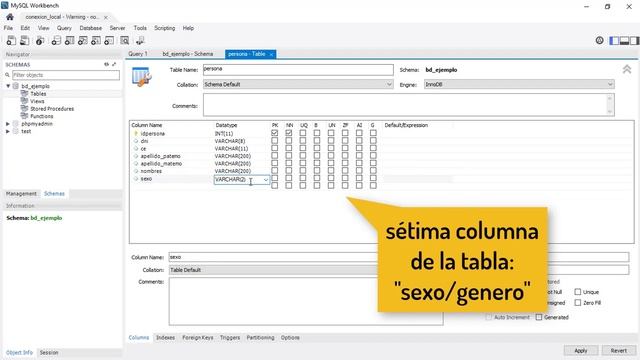
Task: Select Tables under bd_ejemplo
Action: [x=38, y=94]
